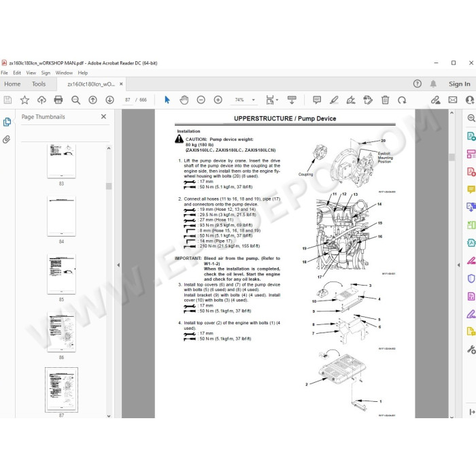Open page 86 thumbnail
The image size is (476, 476).
pyautogui.click(x=61, y=332)
